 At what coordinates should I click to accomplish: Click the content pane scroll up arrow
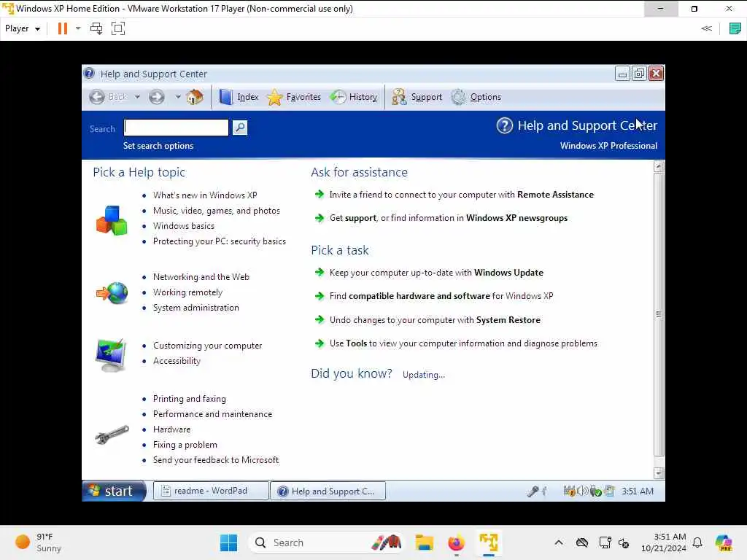[659, 166]
